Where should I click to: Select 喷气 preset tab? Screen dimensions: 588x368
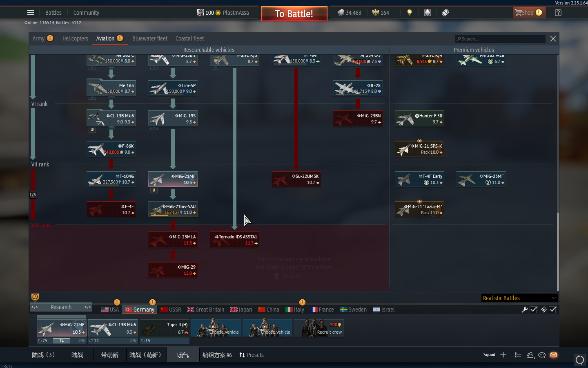click(183, 355)
